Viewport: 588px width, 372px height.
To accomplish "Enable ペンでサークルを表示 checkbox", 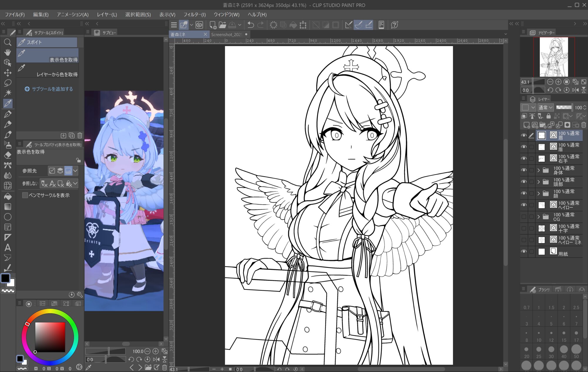I will 25,195.
